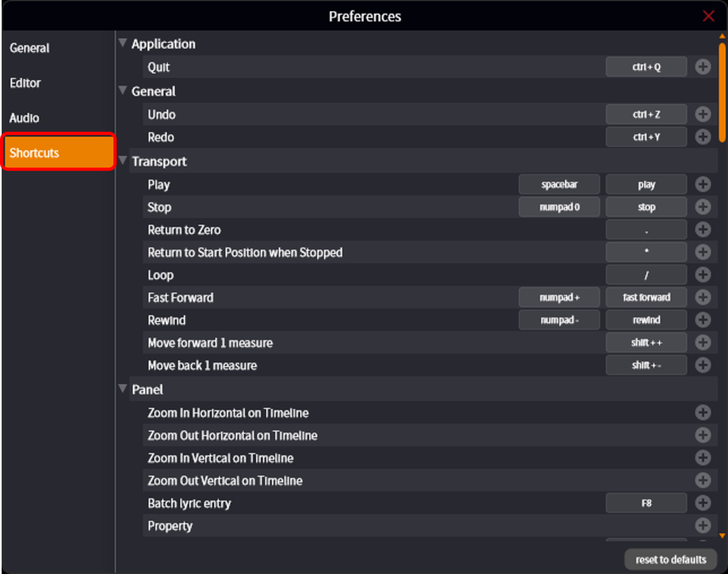The height and width of the screenshot is (574, 728).
Task: Open the Audio preferences tab
Action: [24, 118]
